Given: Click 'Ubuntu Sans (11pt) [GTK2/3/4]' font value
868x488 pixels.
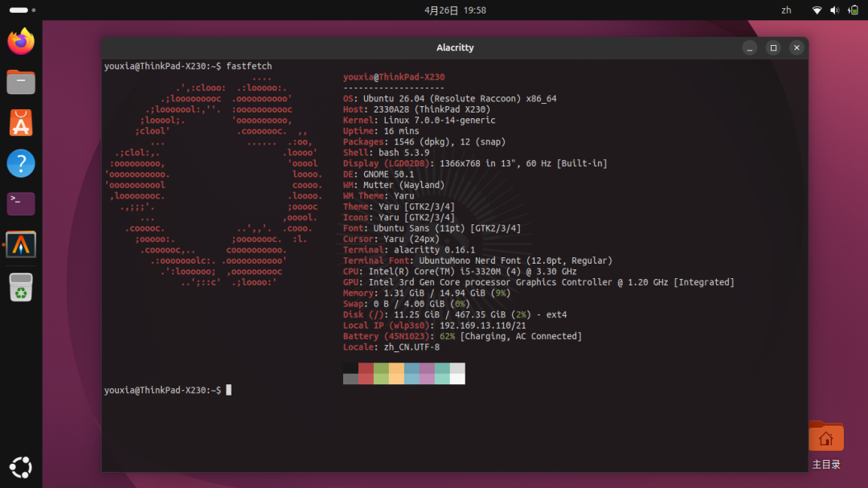Looking at the screenshot, I should [448, 228].
